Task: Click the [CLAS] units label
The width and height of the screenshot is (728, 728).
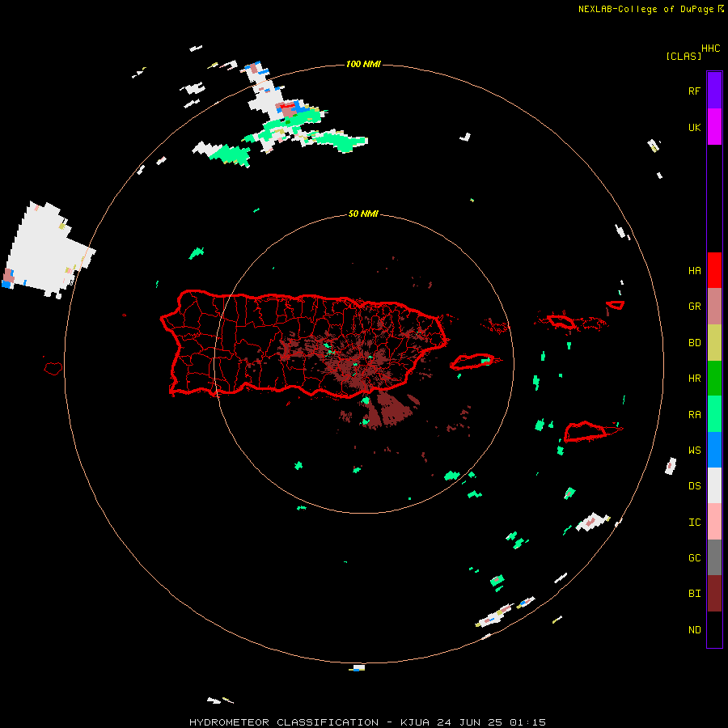Action: 684,56
